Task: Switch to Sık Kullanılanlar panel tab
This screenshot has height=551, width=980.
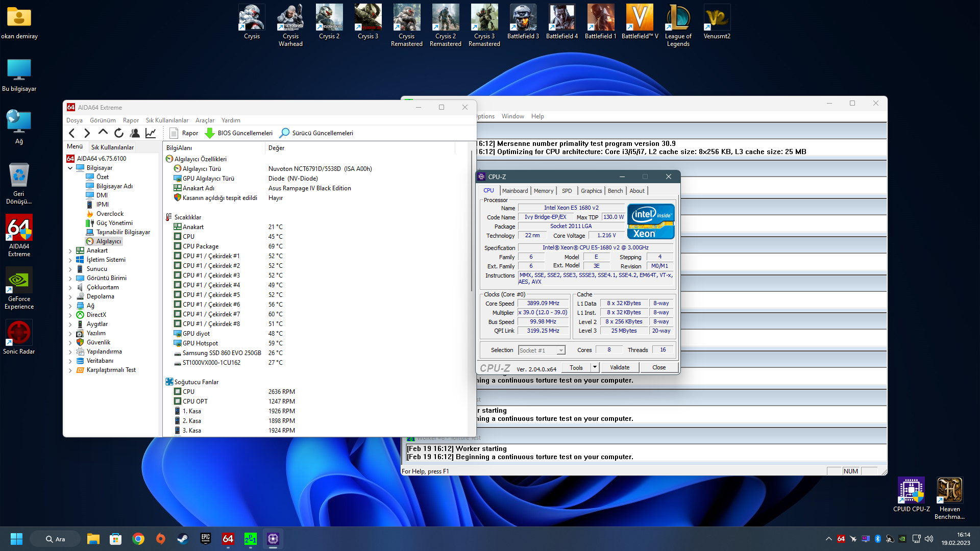Action: click(112, 147)
